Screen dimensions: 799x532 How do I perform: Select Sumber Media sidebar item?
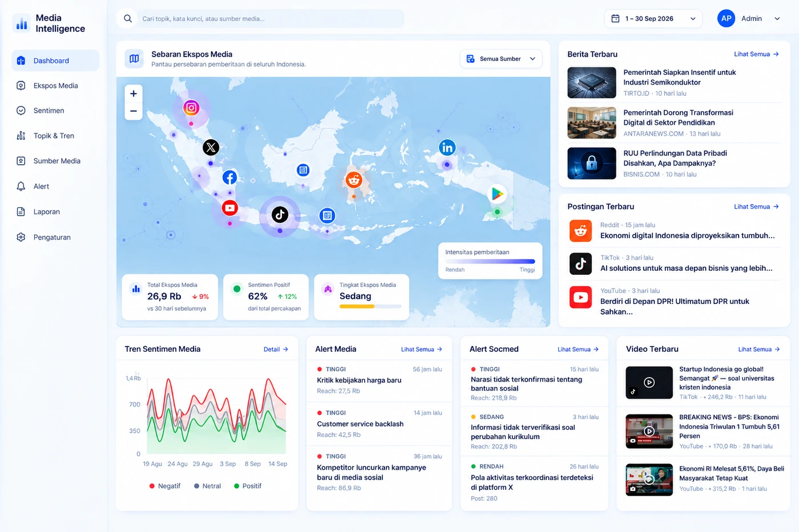tap(55, 161)
